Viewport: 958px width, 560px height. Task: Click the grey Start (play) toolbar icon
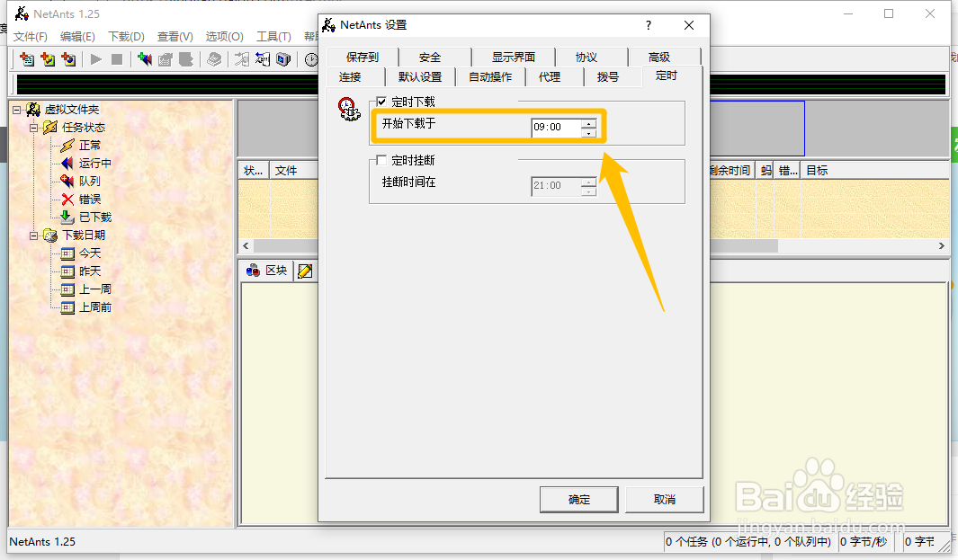click(x=96, y=59)
